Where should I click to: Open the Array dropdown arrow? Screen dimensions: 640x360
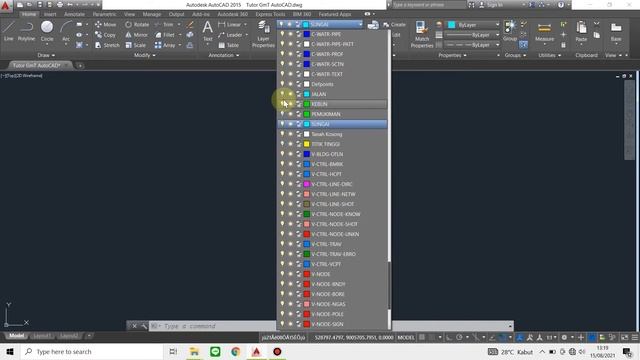180,45
